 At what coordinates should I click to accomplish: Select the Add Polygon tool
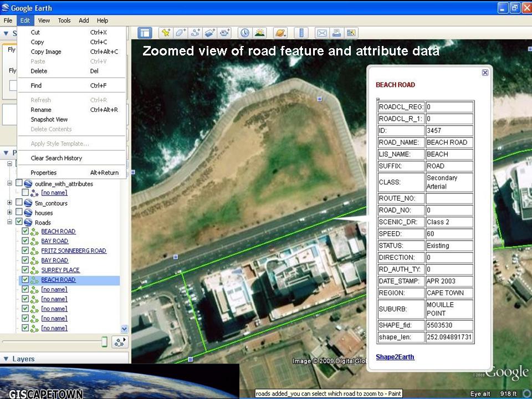181,33
